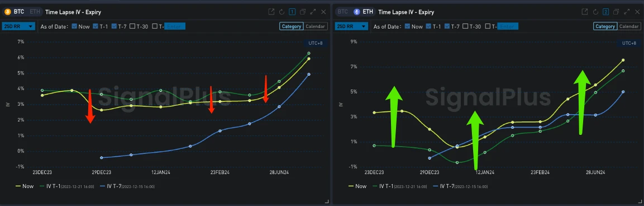Expand the BTC panel to fullscreen
The height and width of the screenshot is (206, 644).
[x=313, y=12]
